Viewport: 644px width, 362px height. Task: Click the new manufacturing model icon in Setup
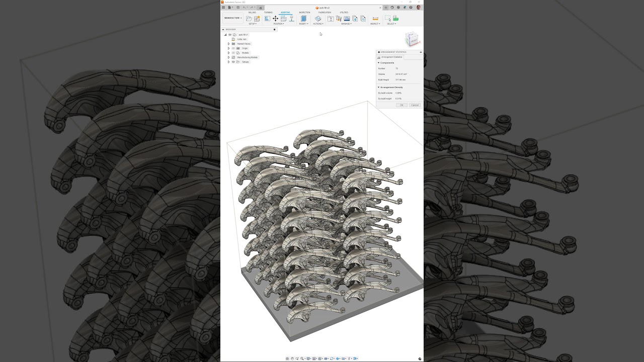click(x=257, y=19)
